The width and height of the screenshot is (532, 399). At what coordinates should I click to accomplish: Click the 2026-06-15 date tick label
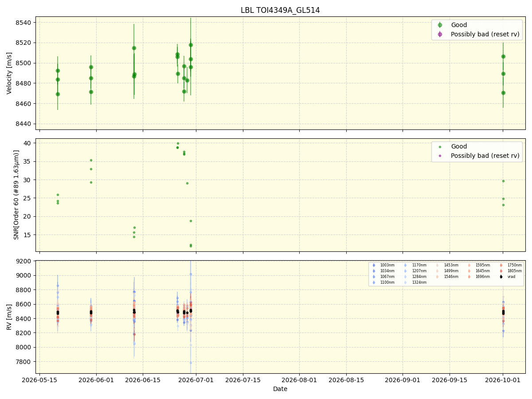coord(143,380)
